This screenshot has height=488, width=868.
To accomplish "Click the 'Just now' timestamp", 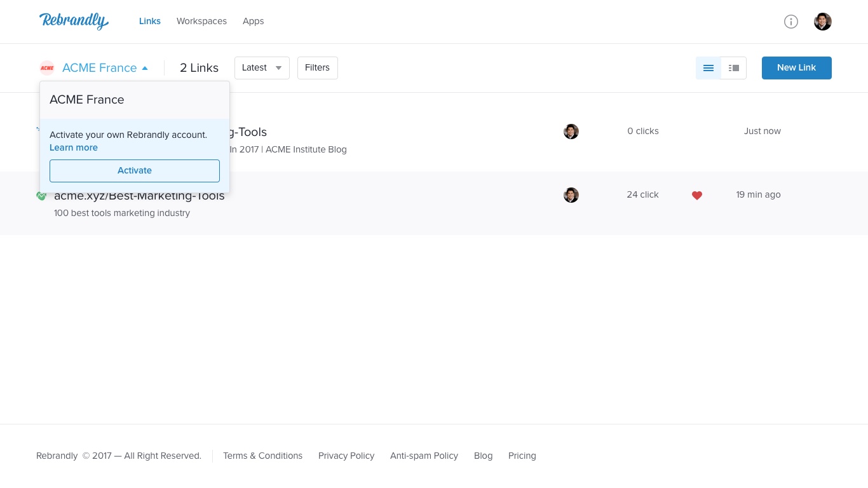I will 763,131.
